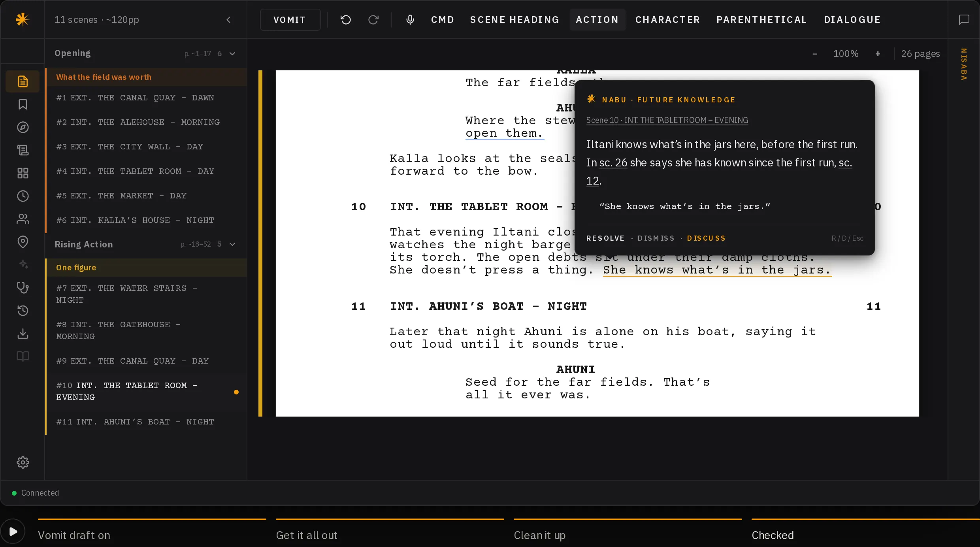Click the sparkle icon in sidebar

click(x=23, y=264)
